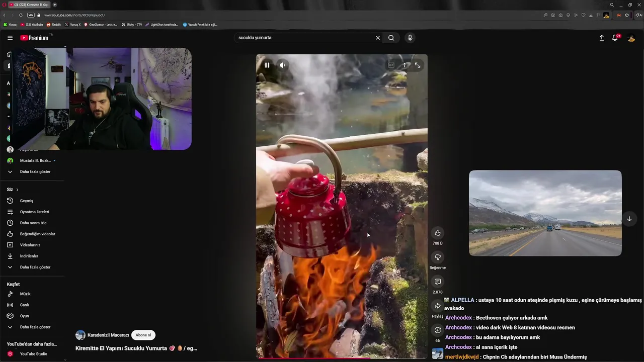Go back with the browser back arrow
This screenshot has height=362, width=644.
pos(5,15)
